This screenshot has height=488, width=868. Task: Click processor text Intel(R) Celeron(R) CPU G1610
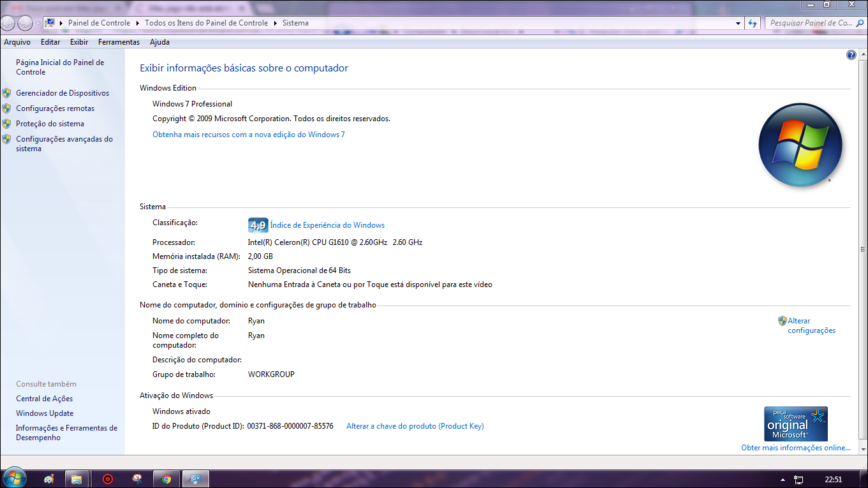coord(335,242)
